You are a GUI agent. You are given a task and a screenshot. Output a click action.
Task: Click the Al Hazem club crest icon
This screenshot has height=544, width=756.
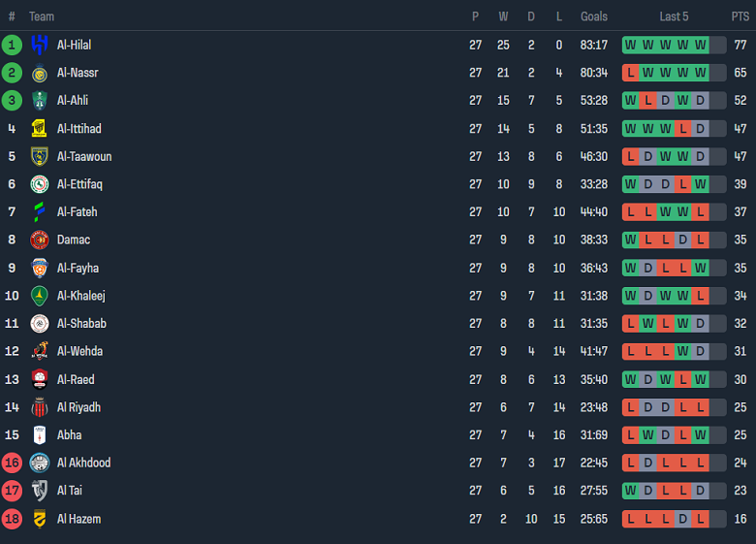point(40,519)
